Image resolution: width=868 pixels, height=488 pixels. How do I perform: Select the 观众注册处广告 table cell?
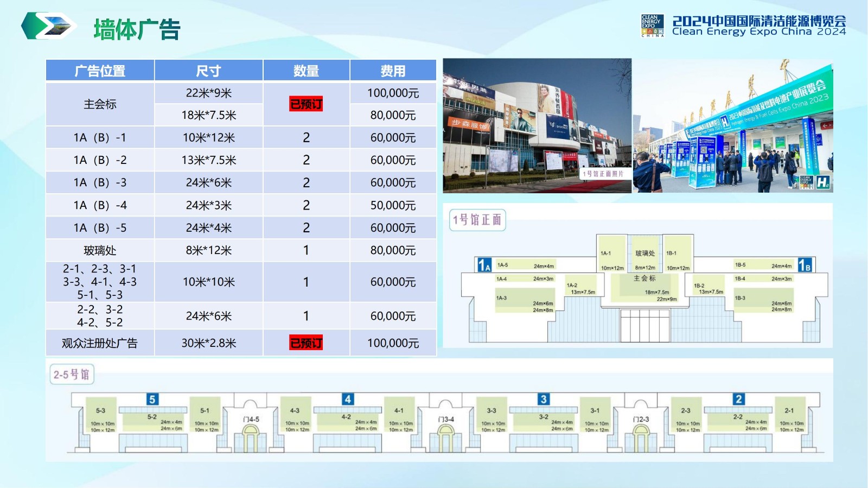[100, 343]
